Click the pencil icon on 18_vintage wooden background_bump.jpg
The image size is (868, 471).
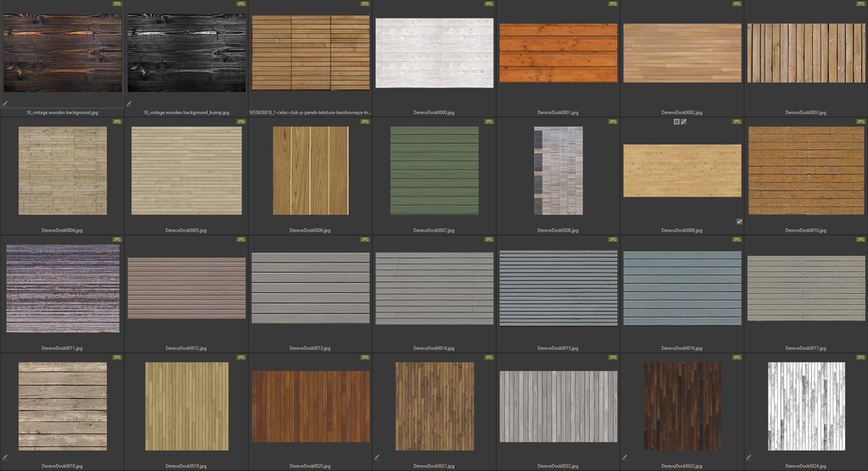click(130, 103)
